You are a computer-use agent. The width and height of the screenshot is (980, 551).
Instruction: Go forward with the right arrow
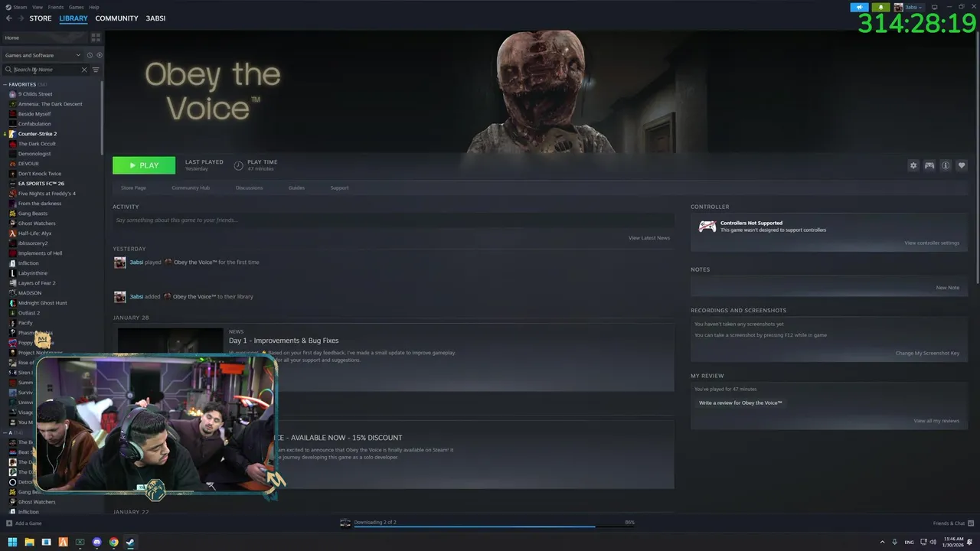(x=20, y=18)
